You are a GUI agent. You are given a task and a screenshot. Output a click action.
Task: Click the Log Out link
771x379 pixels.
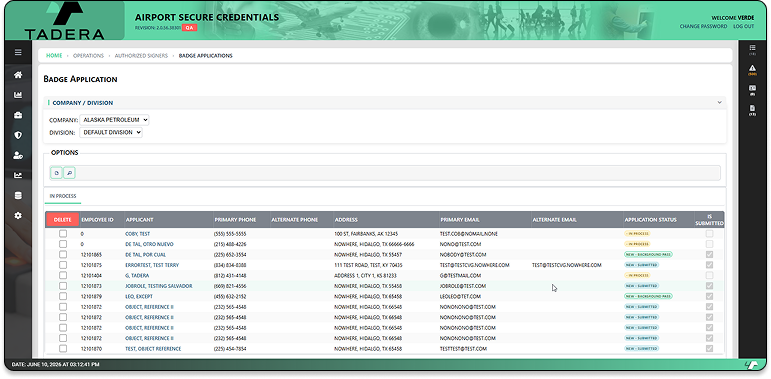pyautogui.click(x=743, y=27)
